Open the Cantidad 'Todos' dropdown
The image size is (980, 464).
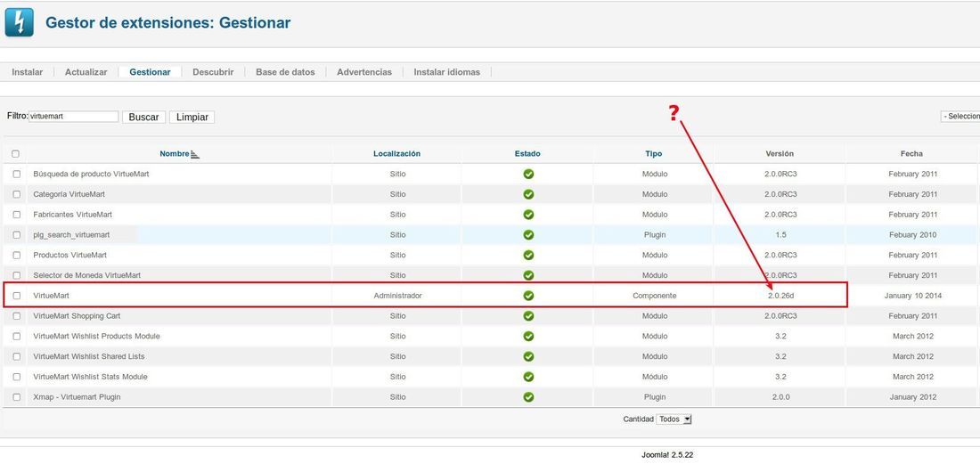pos(674,419)
